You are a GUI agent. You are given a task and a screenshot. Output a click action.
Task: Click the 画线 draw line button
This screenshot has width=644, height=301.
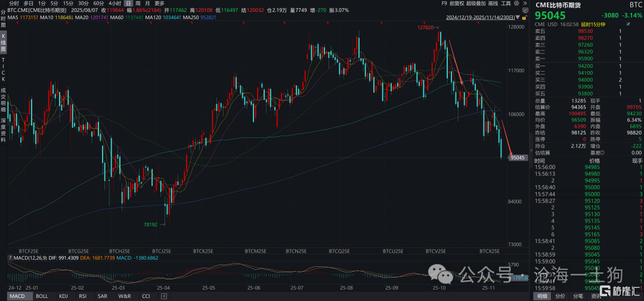click(x=494, y=3)
